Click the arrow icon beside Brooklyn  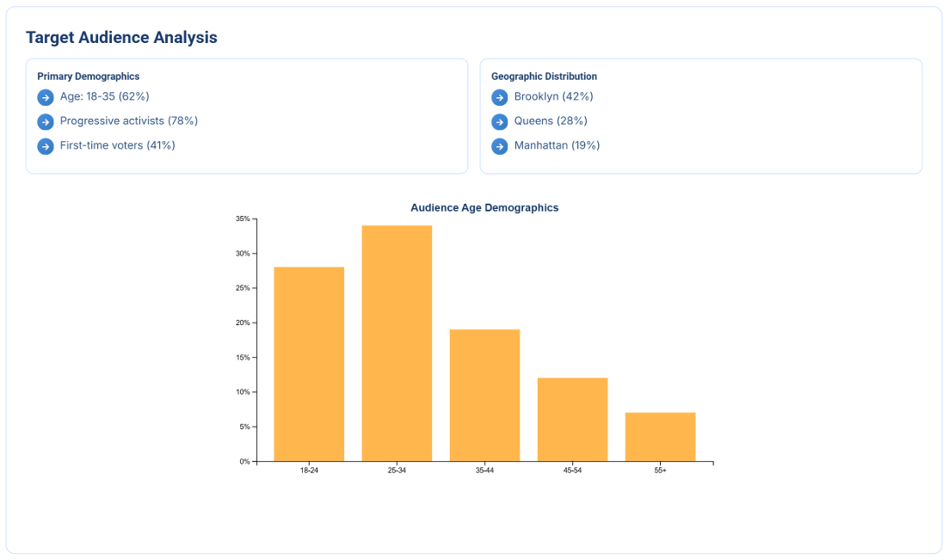point(500,97)
